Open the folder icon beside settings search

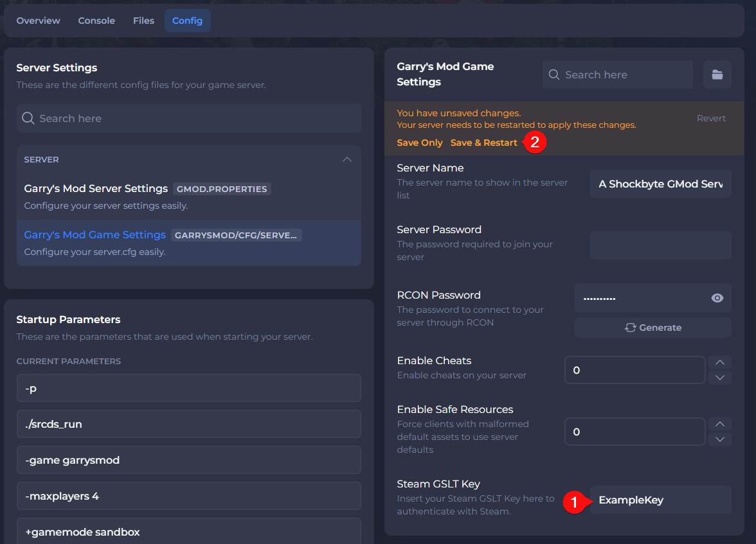717,75
